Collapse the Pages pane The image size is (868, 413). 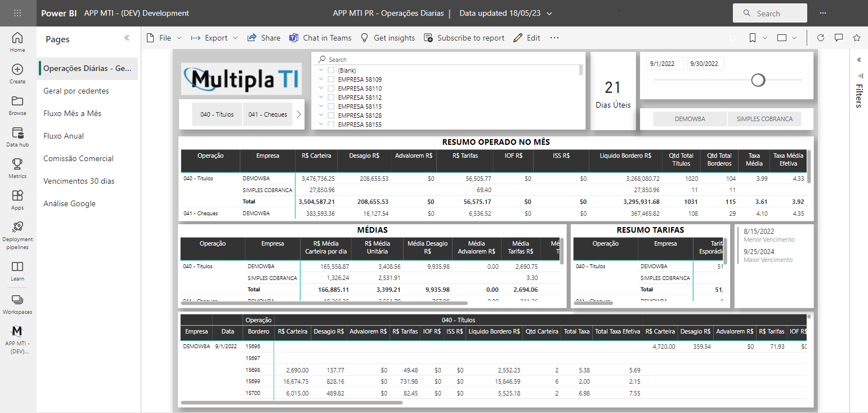click(127, 38)
